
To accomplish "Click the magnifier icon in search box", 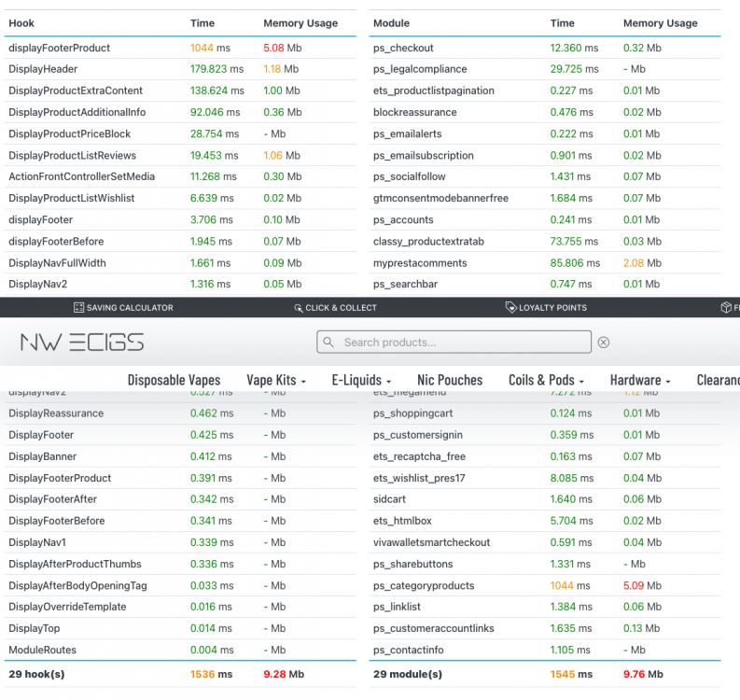I will click(x=328, y=343).
